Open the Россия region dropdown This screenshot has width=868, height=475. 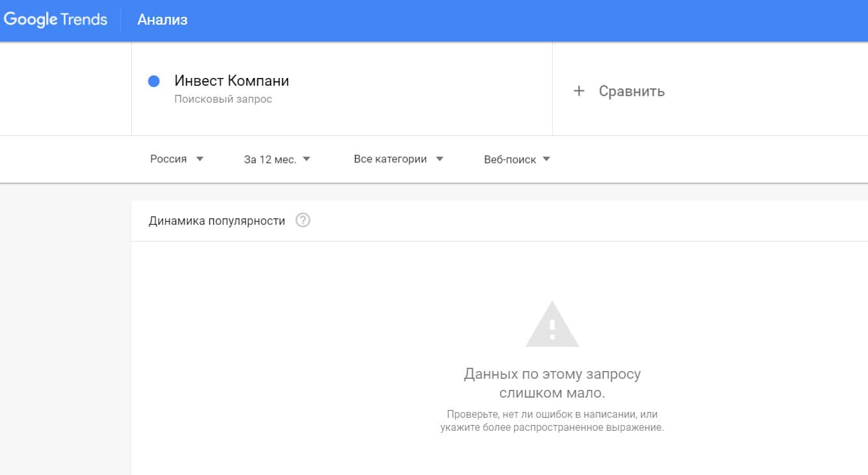(x=168, y=159)
